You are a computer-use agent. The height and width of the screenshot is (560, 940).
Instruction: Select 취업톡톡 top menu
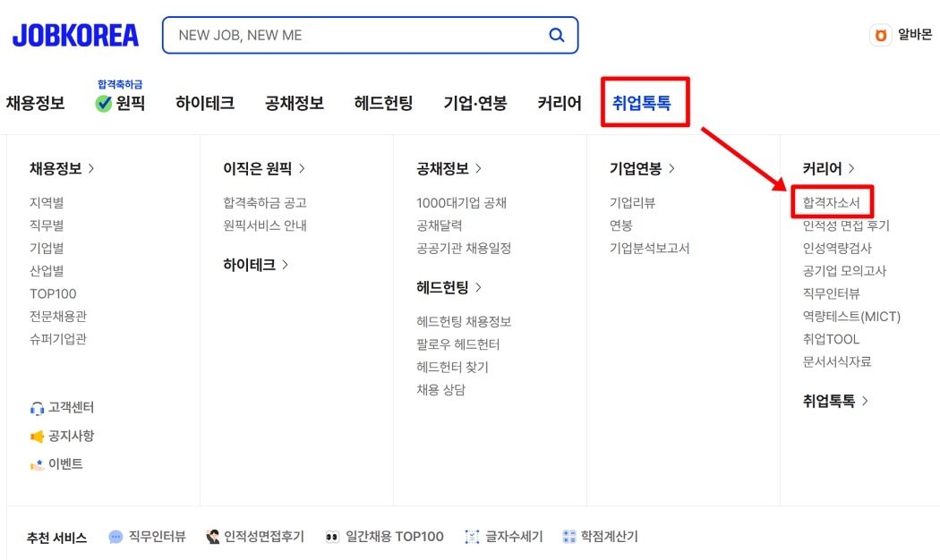(x=642, y=103)
